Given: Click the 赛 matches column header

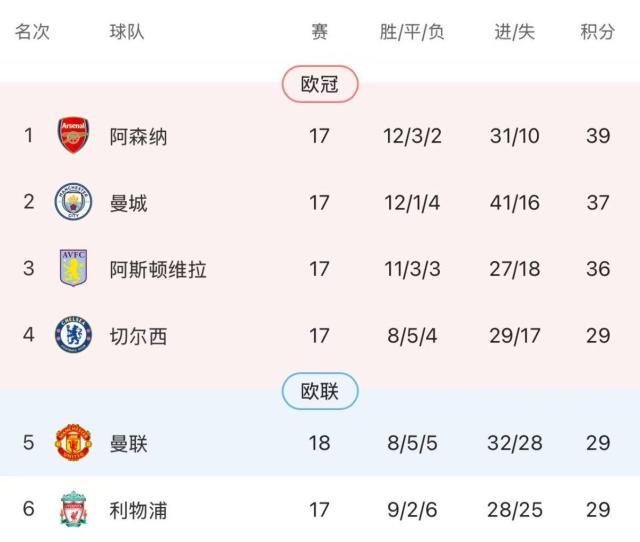Looking at the screenshot, I should [319, 32].
